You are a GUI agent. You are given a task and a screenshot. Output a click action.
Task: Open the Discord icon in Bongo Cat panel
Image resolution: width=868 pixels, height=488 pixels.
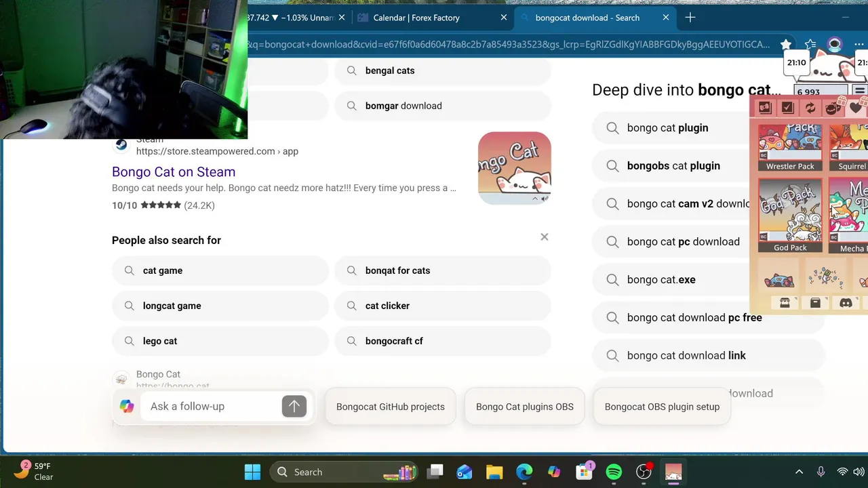pos(846,303)
